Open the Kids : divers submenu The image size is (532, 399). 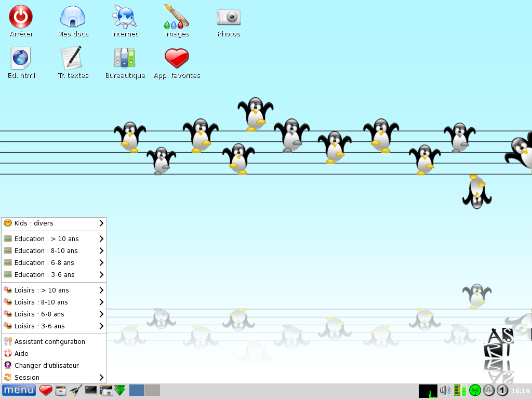pyautogui.click(x=54, y=223)
